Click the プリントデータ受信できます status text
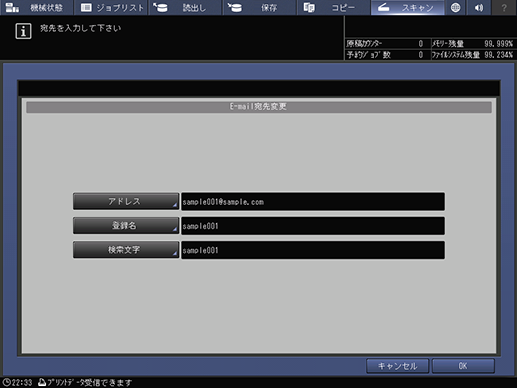The image size is (517, 388). [x=89, y=382]
